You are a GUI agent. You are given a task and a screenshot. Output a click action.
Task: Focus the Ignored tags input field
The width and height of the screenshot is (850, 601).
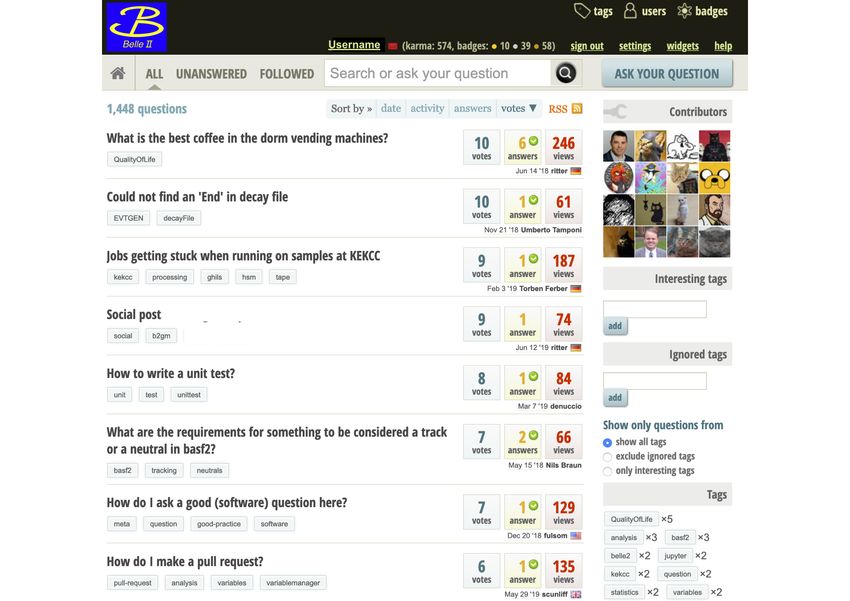(x=655, y=381)
